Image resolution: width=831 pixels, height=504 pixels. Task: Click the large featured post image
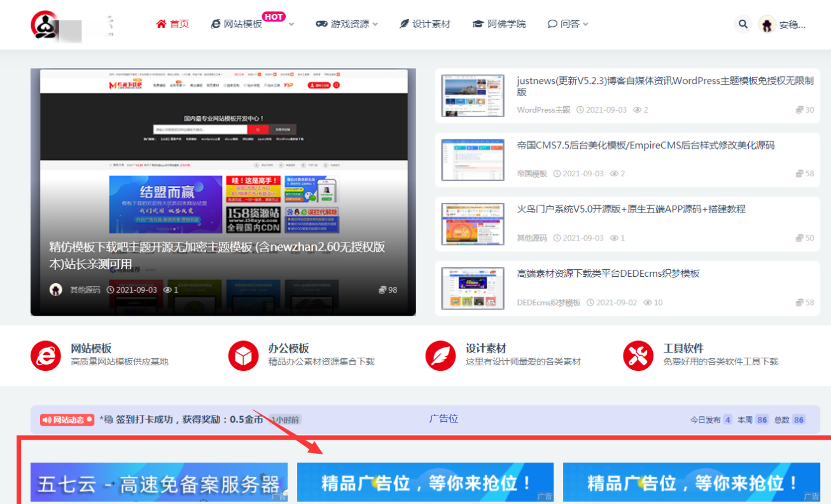click(x=223, y=192)
